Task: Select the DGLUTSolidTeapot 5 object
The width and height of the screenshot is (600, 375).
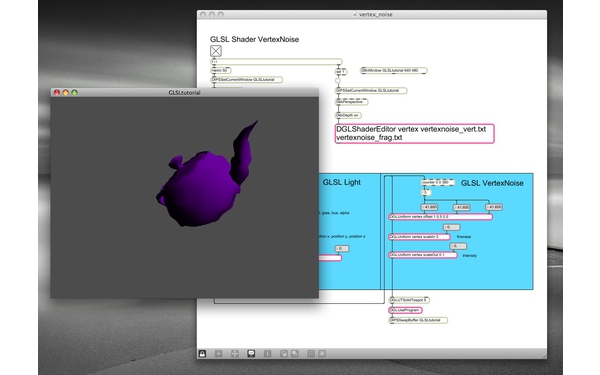Action: coord(409,300)
